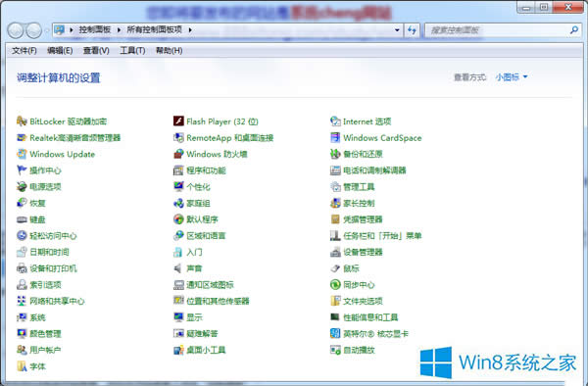Open recent pages dropdown beside the Forward button

46,30
